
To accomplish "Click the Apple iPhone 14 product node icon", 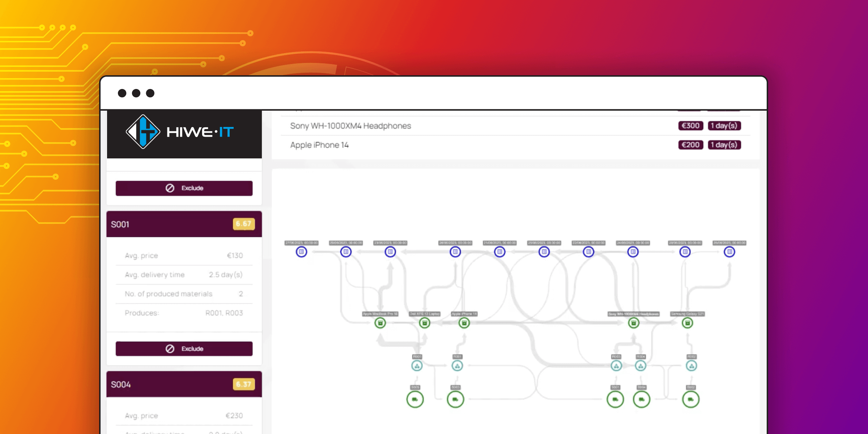I will [464, 322].
